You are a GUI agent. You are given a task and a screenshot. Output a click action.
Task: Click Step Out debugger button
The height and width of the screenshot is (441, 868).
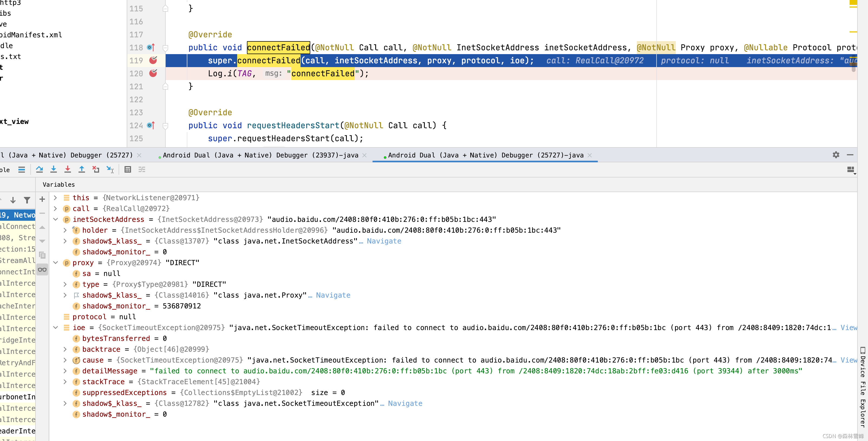tap(81, 169)
